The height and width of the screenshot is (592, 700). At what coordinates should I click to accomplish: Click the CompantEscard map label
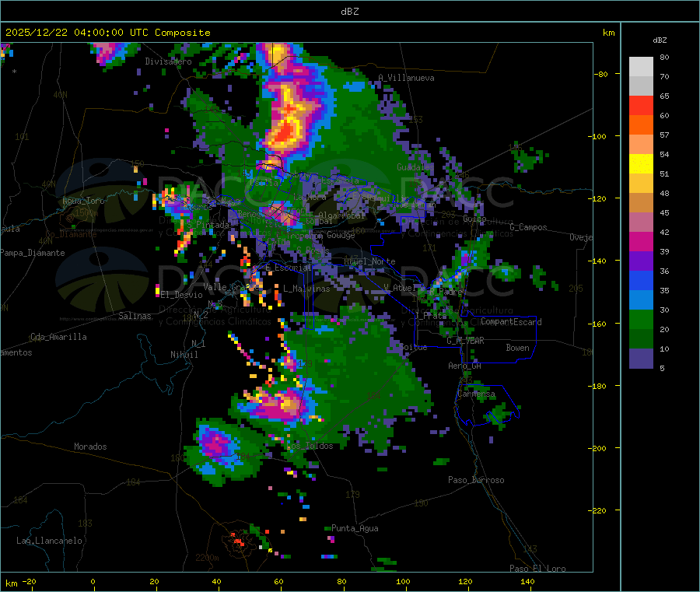tap(511, 321)
